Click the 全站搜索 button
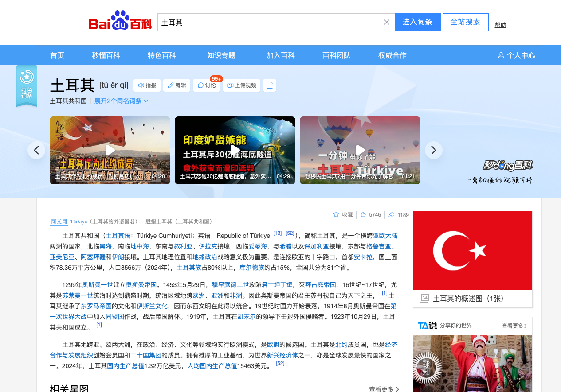This screenshot has height=392, width=561. click(x=465, y=22)
